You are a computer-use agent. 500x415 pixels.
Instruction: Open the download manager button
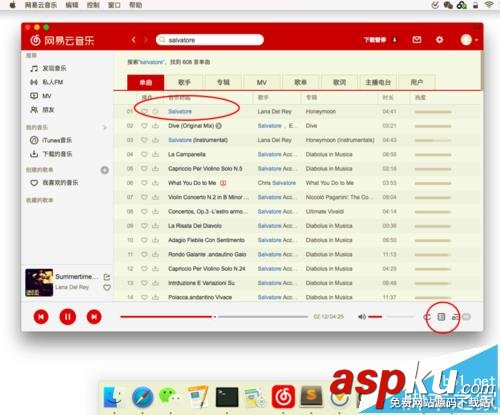(380, 40)
